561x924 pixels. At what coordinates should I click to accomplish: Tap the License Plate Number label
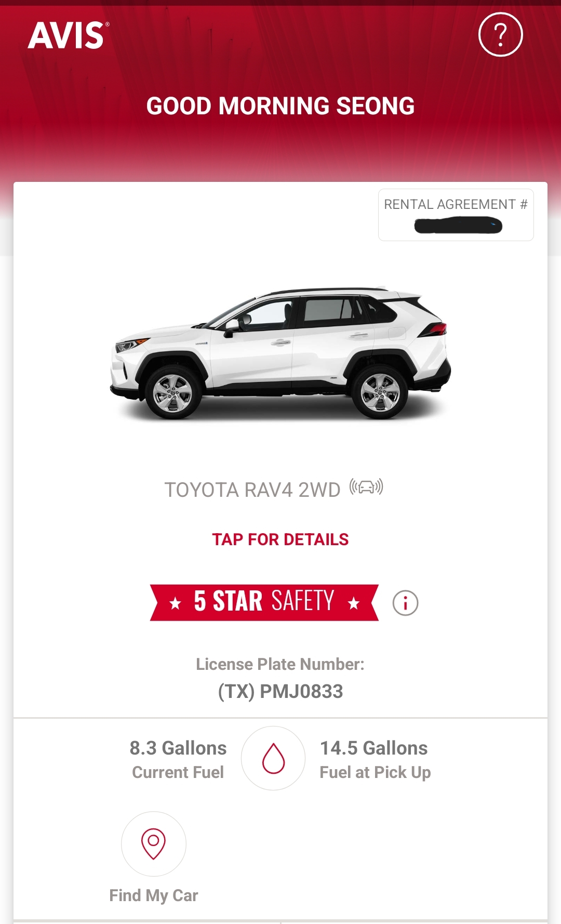pyautogui.click(x=280, y=664)
